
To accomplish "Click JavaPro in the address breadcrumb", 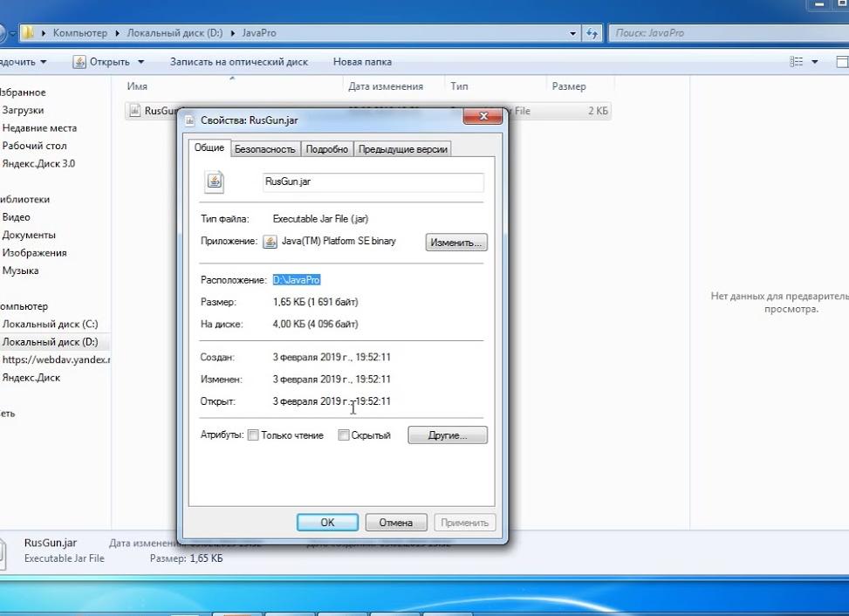I will point(259,33).
